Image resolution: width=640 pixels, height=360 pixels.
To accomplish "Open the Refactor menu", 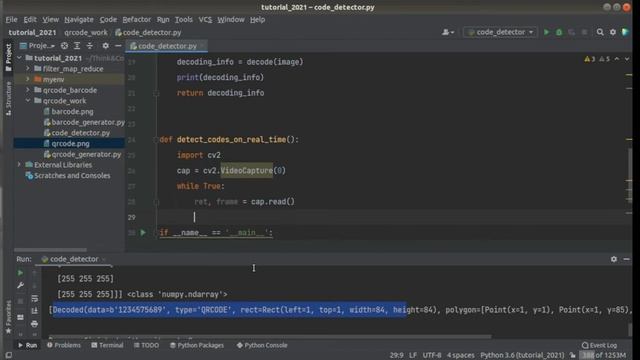I will [136, 19].
